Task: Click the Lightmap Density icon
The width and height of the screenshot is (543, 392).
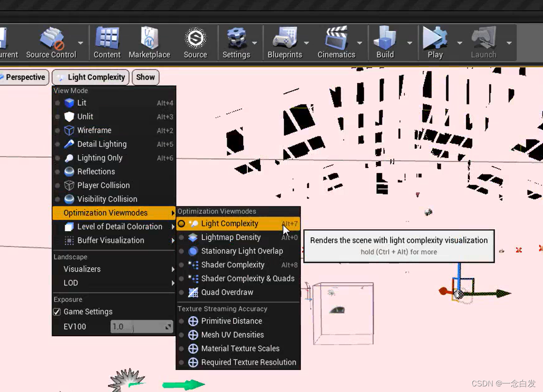Action: point(193,237)
